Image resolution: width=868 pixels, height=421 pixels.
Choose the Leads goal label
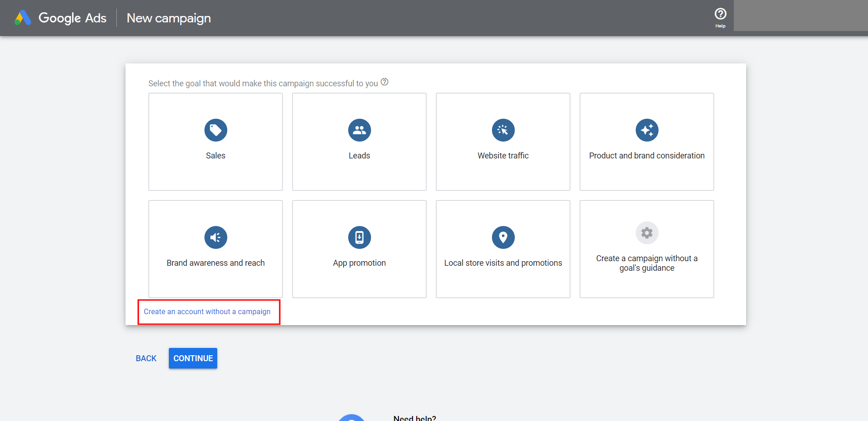point(360,156)
